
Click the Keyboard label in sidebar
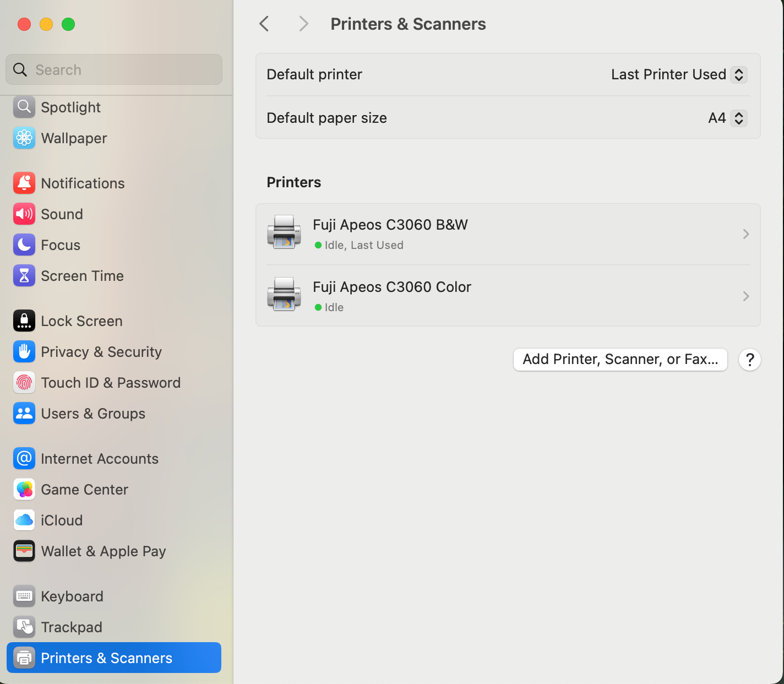(72, 596)
